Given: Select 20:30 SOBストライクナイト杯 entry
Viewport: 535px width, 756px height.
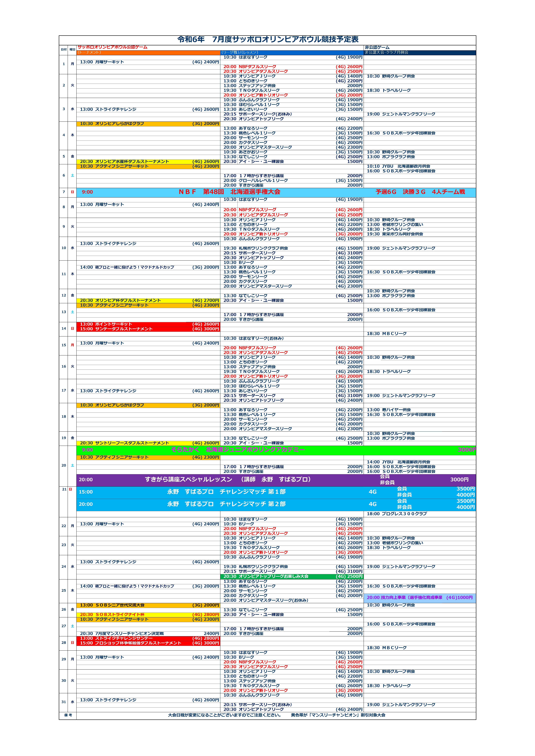Looking at the screenshot, I should click(148, 615).
